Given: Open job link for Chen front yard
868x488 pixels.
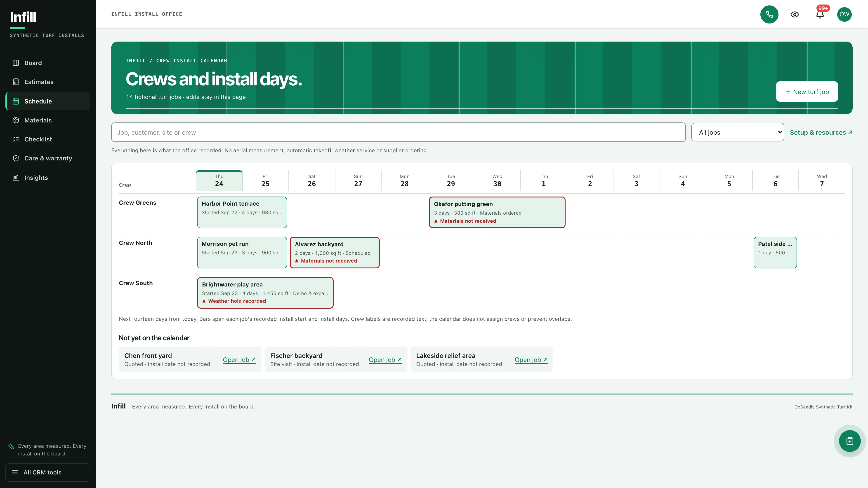Looking at the screenshot, I should (x=239, y=360).
